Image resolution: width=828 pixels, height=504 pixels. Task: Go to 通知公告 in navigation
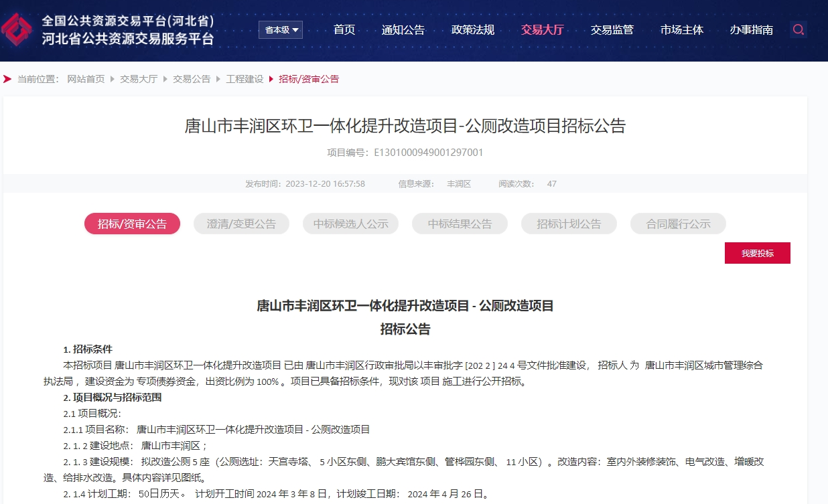pyautogui.click(x=403, y=29)
